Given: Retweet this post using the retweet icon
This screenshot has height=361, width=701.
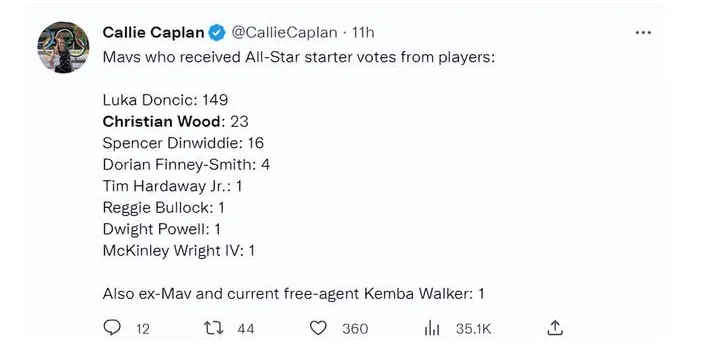Looking at the screenshot, I should coord(213,328).
